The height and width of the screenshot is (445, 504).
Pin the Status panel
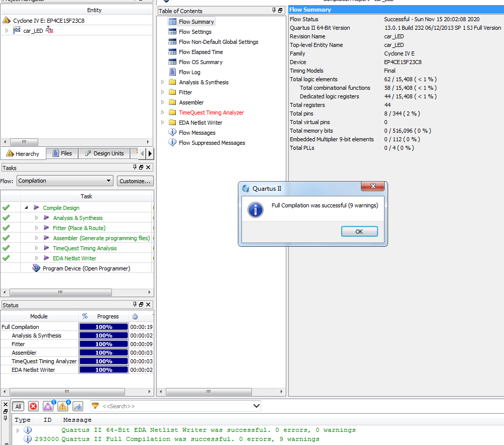click(x=135, y=304)
